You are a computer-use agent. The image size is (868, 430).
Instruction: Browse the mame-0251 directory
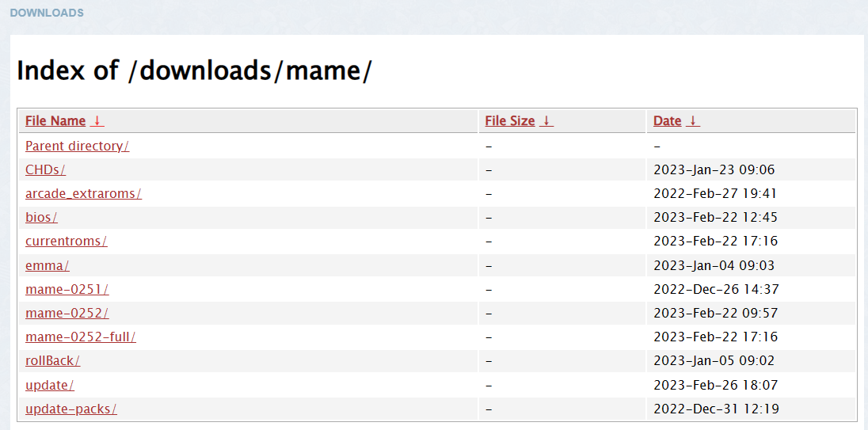pyautogui.click(x=67, y=289)
